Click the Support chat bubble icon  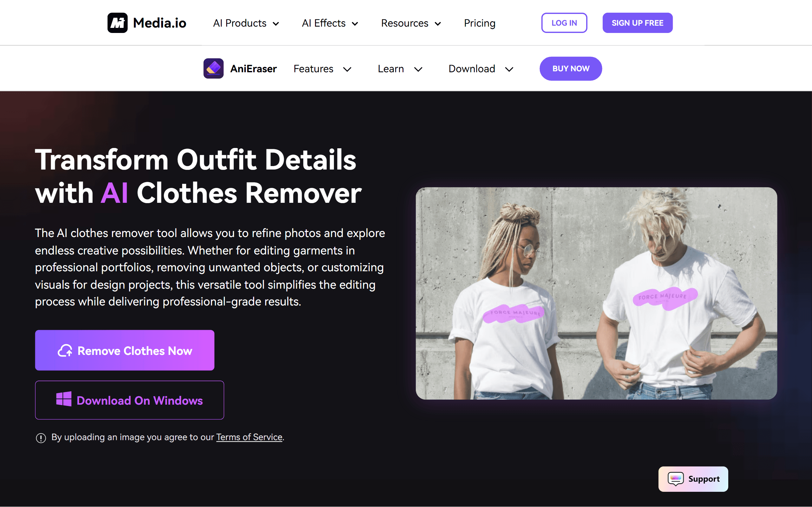675,479
